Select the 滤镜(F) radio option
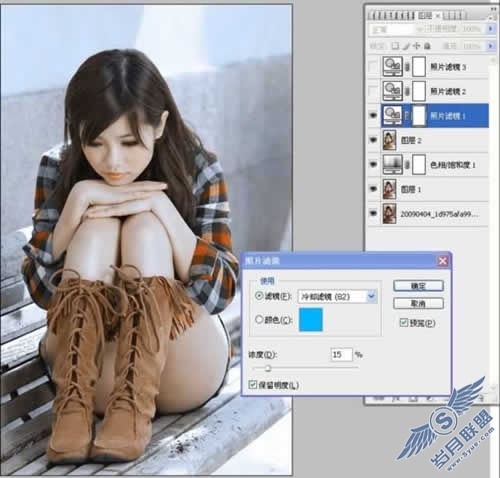 click(259, 296)
